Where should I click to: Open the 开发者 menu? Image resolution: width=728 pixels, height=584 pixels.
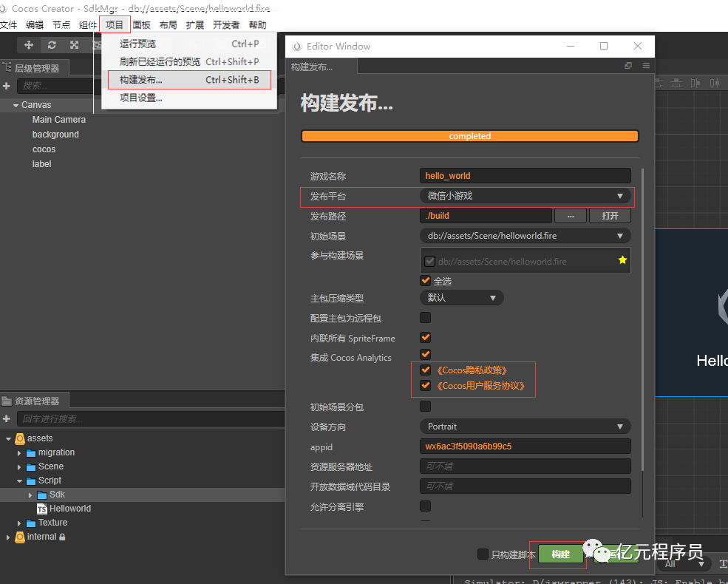coord(226,25)
